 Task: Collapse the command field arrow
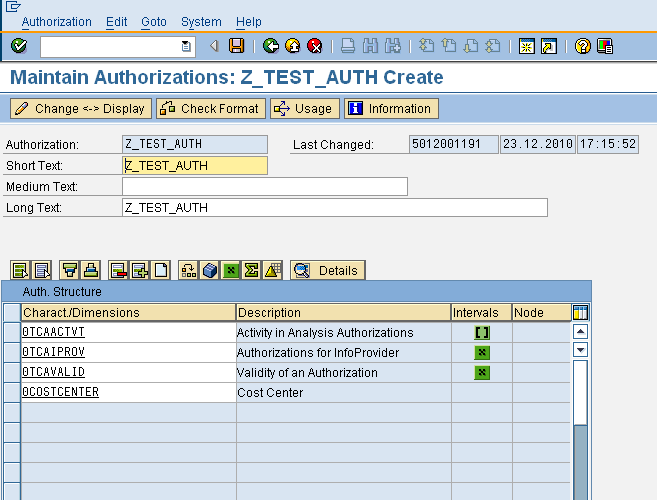pyautogui.click(x=214, y=46)
